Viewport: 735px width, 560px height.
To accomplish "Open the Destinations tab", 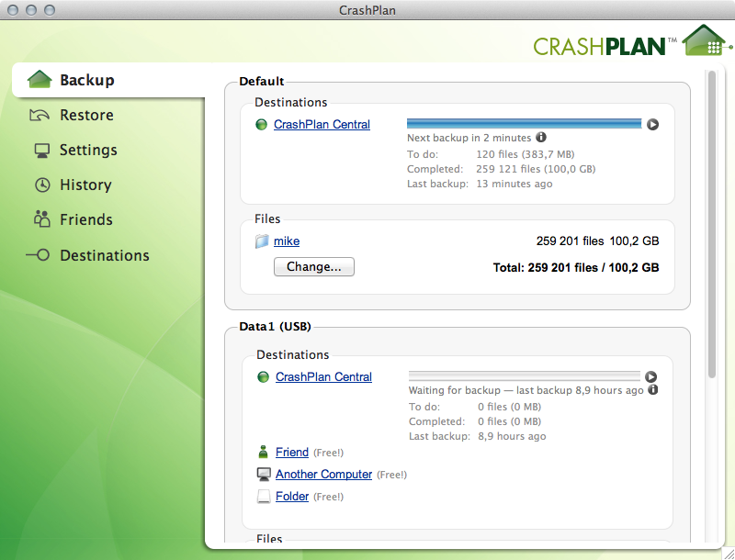I will click(x=105, y=255).
